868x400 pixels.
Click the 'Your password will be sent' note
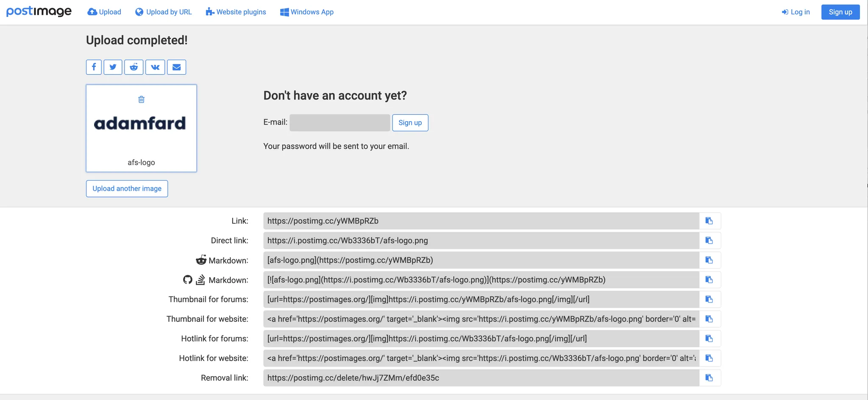tap(336, 146)
